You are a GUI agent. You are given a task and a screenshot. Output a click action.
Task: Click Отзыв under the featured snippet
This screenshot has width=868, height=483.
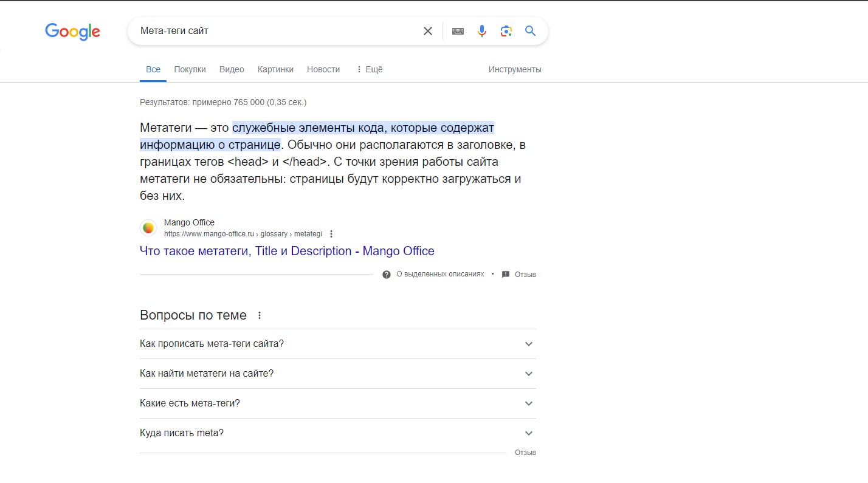click(x=525, y=275)
